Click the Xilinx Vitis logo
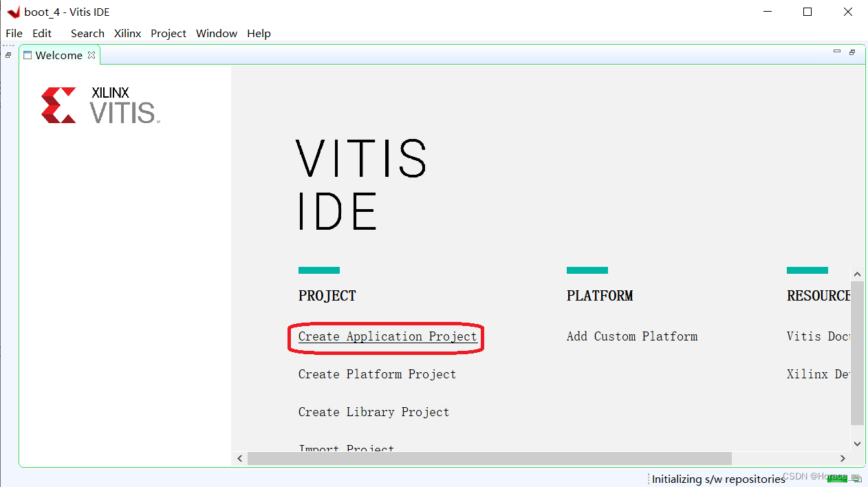The image size is (868, 487). click(x=99, y=105)
